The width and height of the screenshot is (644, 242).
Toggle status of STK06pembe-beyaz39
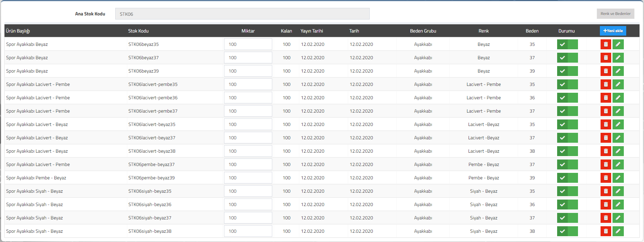pyautogui.click(x=567, y=178)
